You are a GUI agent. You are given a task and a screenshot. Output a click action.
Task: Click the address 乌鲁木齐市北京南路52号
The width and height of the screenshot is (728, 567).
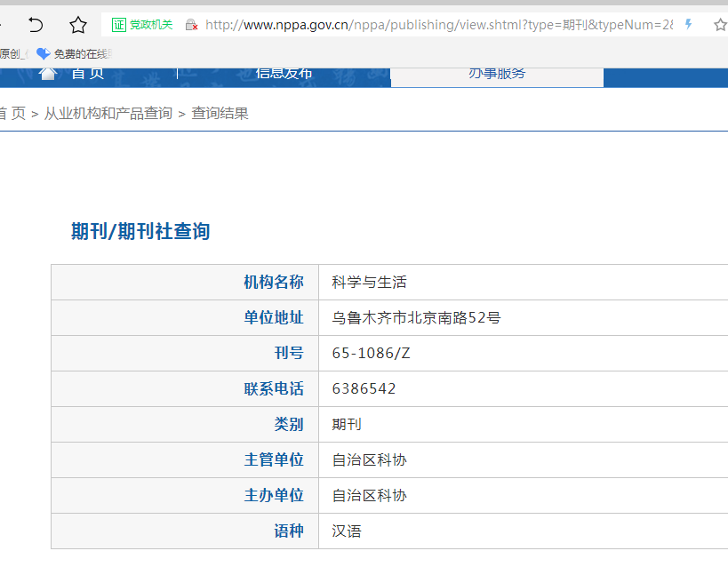point(416,318)
